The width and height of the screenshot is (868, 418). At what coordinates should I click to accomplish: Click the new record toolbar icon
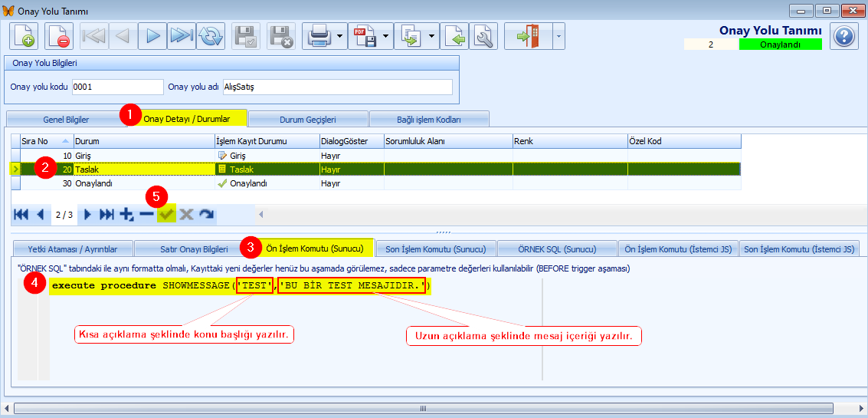click(24, 36)
